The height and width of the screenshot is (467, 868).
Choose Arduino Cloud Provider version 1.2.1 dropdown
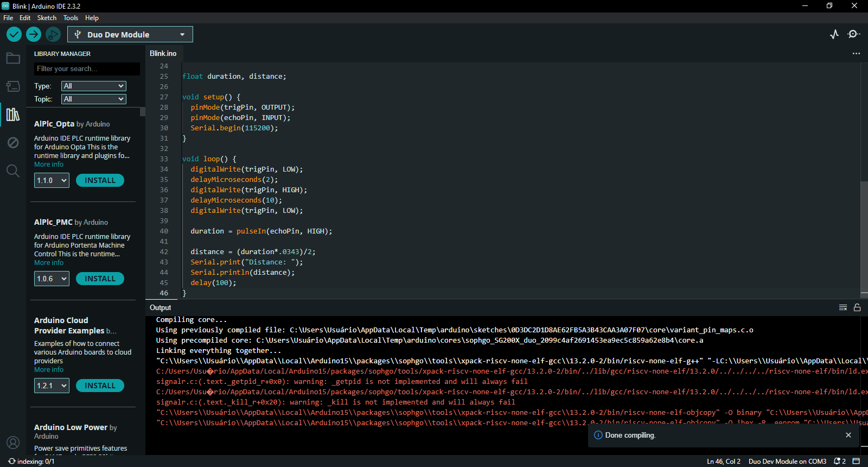coord(52,386)
